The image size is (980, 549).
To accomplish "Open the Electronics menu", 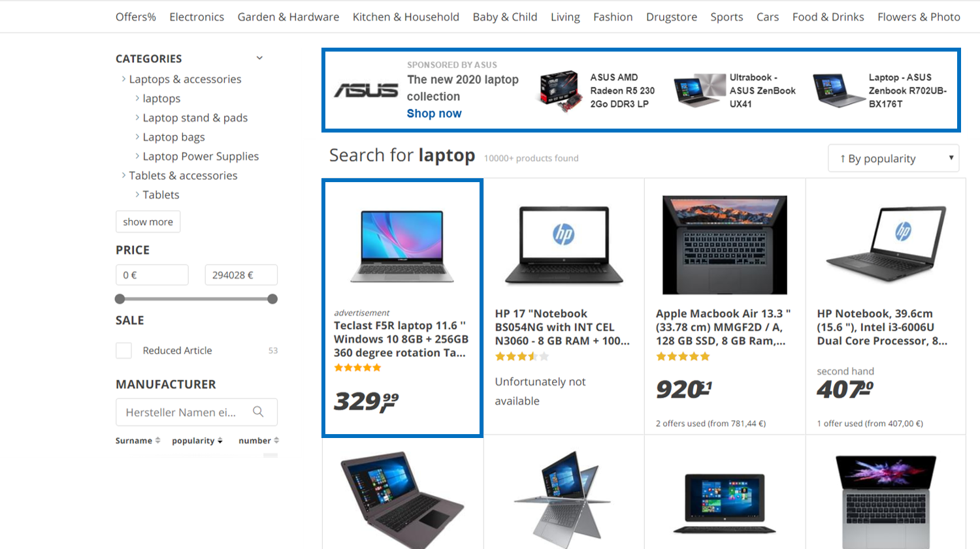I will pyautogui.click(x=197, y=17).
